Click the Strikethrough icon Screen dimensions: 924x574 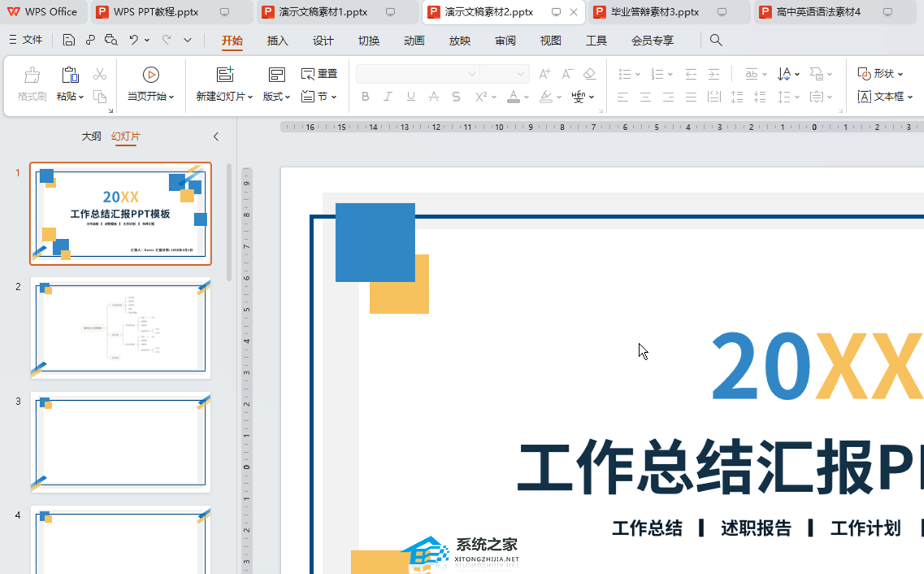(434, 97)
